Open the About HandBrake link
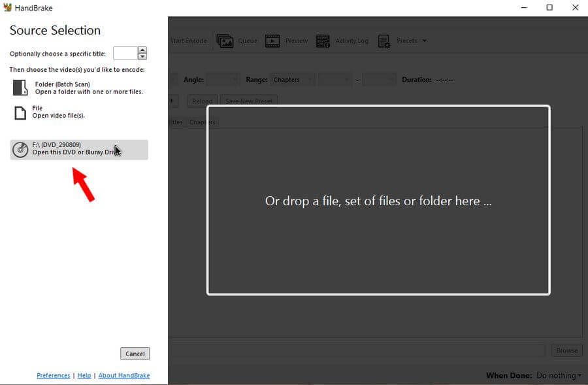 (124, 375)
